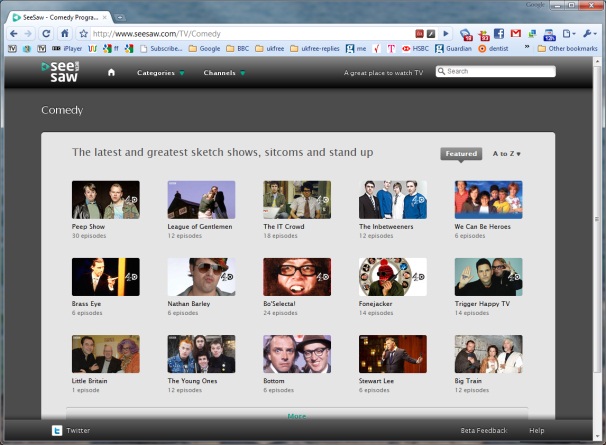Open the dentist bookmark
Viewport: 606px width, 445px height.
click(x=493, y=49)
